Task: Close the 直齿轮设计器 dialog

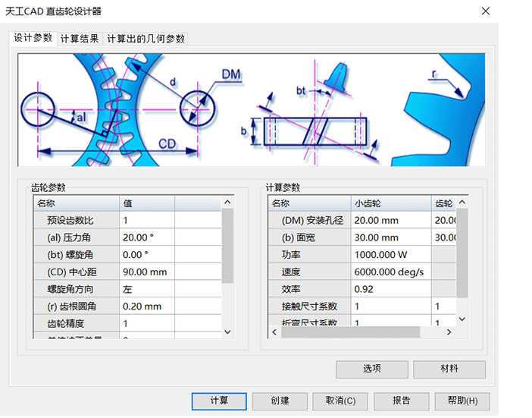Action: pos(486,11)
